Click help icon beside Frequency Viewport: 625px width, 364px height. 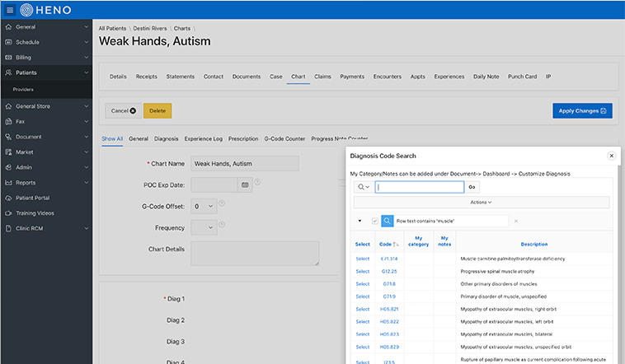coord(222,225)
